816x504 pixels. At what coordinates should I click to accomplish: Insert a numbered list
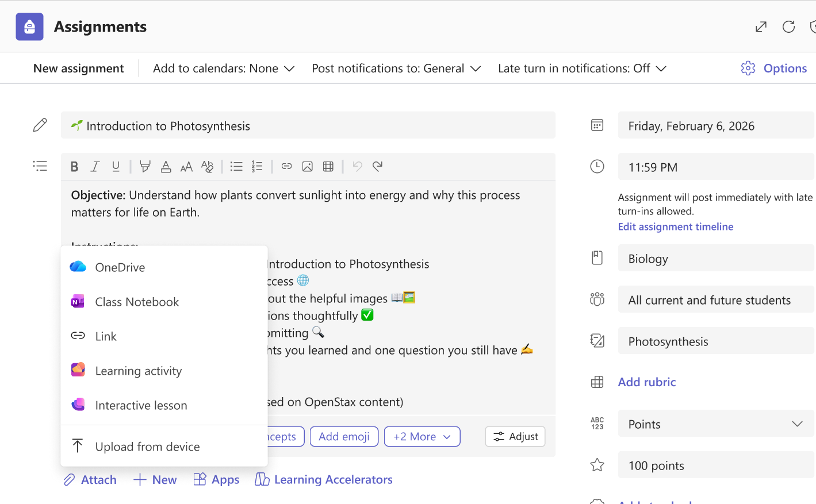tap(257, 167)
